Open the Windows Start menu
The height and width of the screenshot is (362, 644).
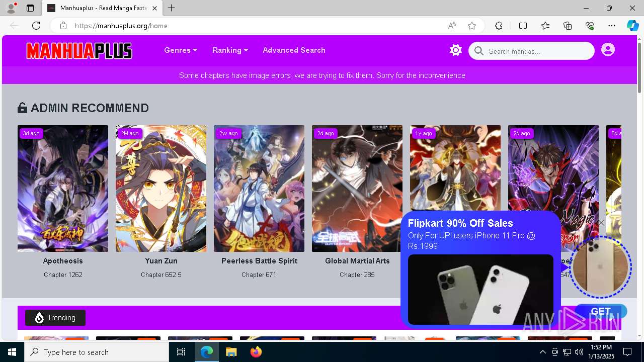12,352
